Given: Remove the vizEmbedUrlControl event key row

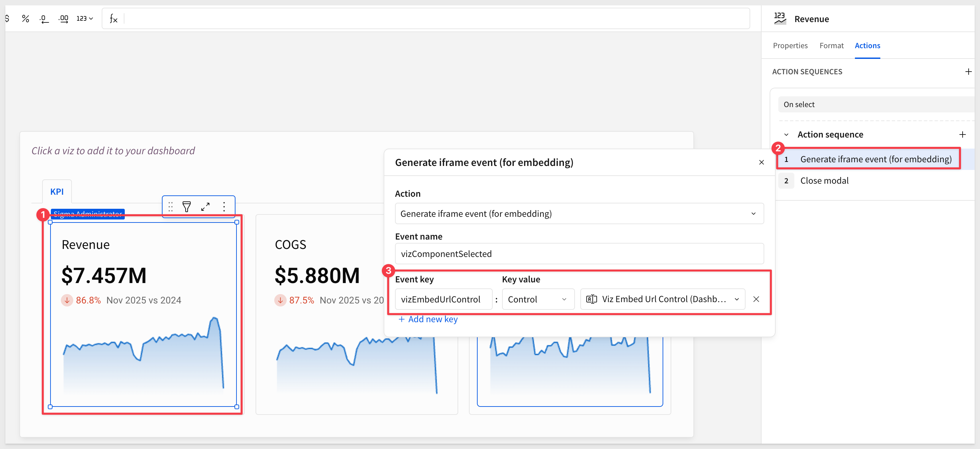Looking at the screenshot, I should 756,299.
